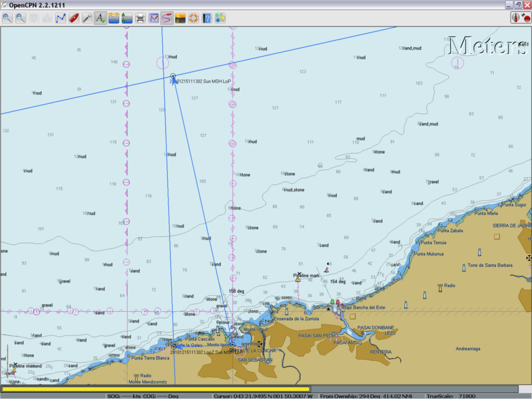Viewport: 532px width, 399px height.
Task: Change the color scheme with sunset icon
Action: (x=180, y=18)
